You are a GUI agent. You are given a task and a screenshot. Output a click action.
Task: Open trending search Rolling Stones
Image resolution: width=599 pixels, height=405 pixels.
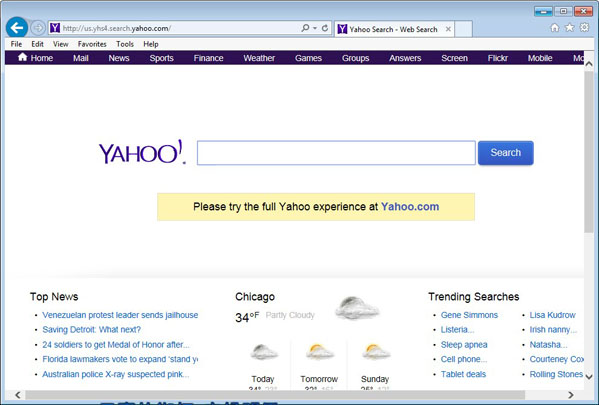556,374
